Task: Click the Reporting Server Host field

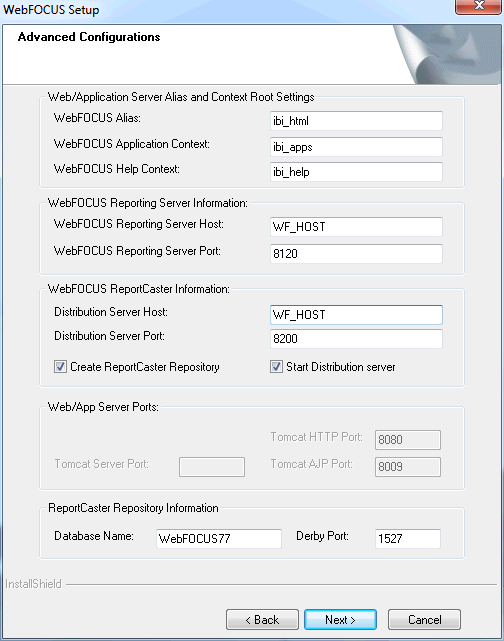Action: point(356,226)
